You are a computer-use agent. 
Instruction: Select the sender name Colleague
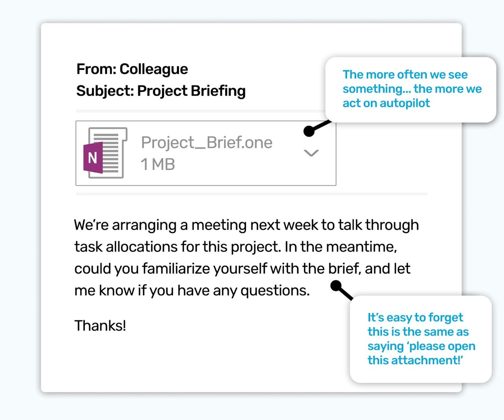click(x=153, y=69)
